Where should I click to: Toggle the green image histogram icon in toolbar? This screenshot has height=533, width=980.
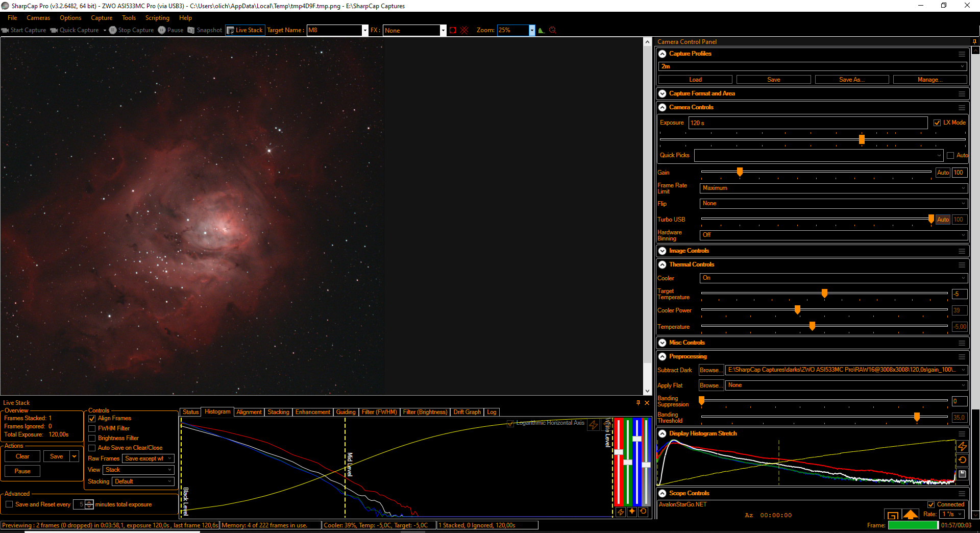[541, 30]
